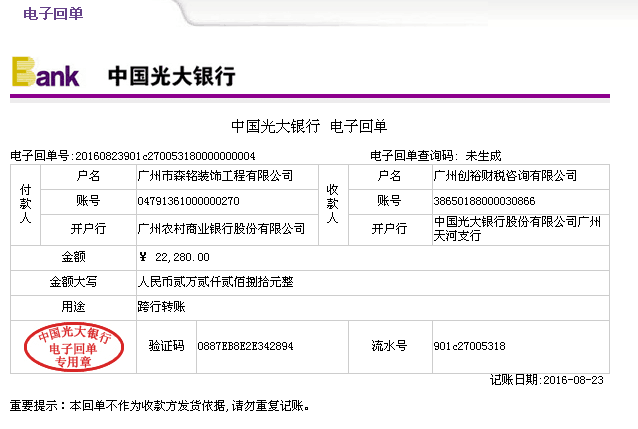Click payer's 账号 label
Image resolution: width=638 pixels, height=429 pixels.
(88, 201)
